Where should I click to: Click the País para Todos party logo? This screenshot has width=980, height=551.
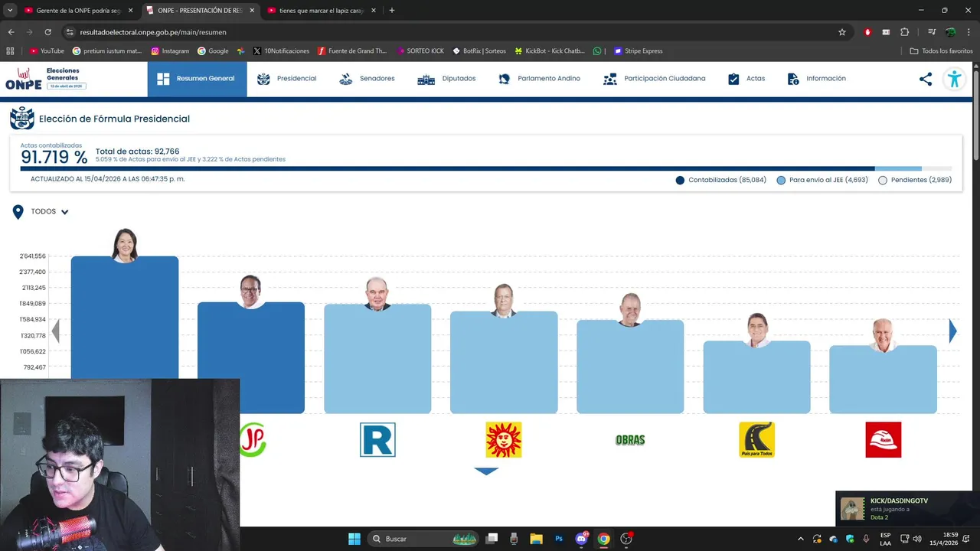tap(756, 440)
